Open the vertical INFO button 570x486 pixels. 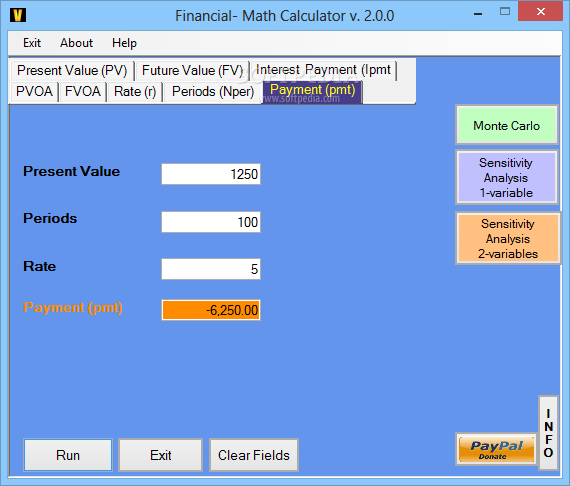pyautogui.click(x=548, y=433)
